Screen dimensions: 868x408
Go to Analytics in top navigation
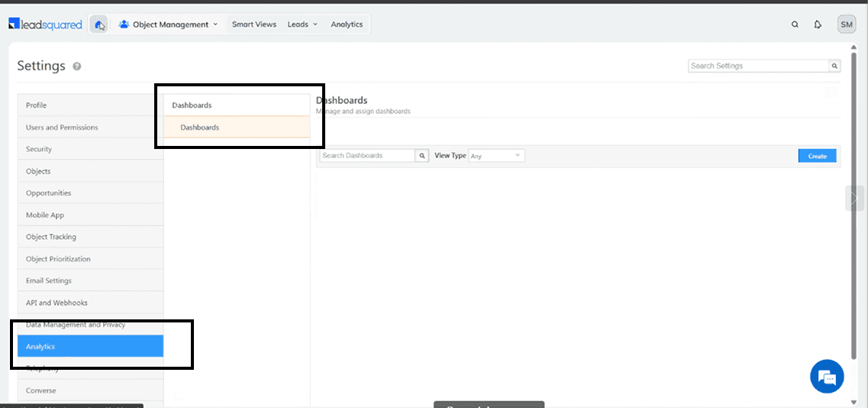[x=347, y=24]
